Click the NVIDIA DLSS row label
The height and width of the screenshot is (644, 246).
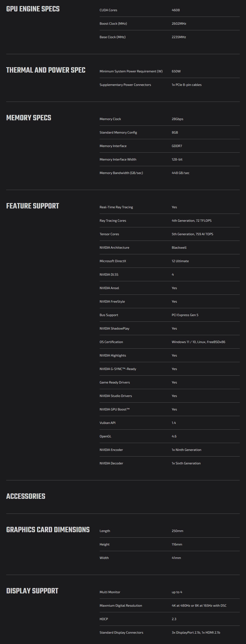coord(109,274)
